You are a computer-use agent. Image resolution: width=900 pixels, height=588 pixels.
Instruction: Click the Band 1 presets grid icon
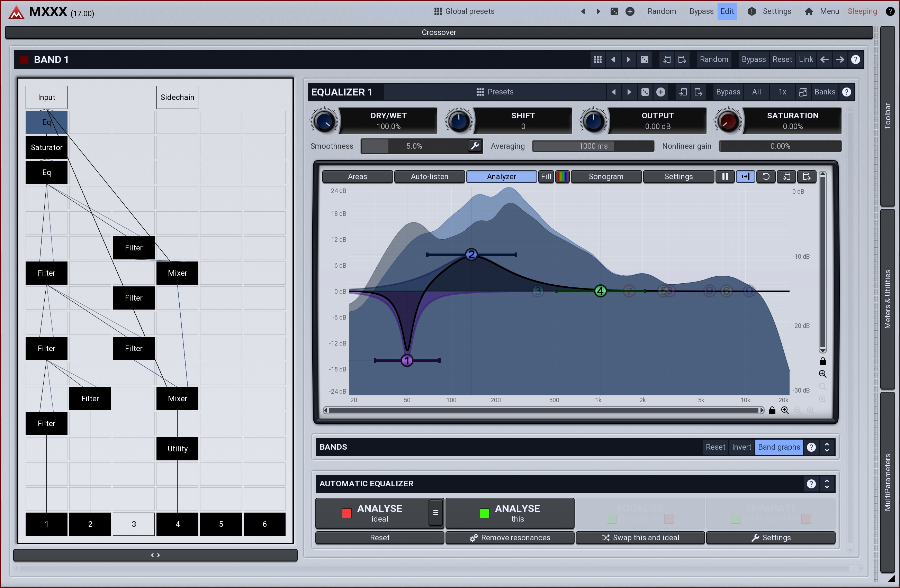click(597, 59)
